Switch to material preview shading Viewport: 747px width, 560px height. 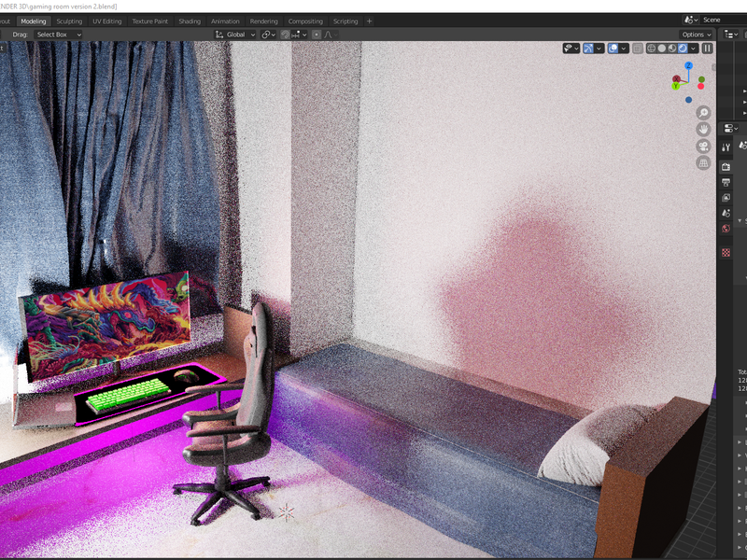click(x=672, y=49)
